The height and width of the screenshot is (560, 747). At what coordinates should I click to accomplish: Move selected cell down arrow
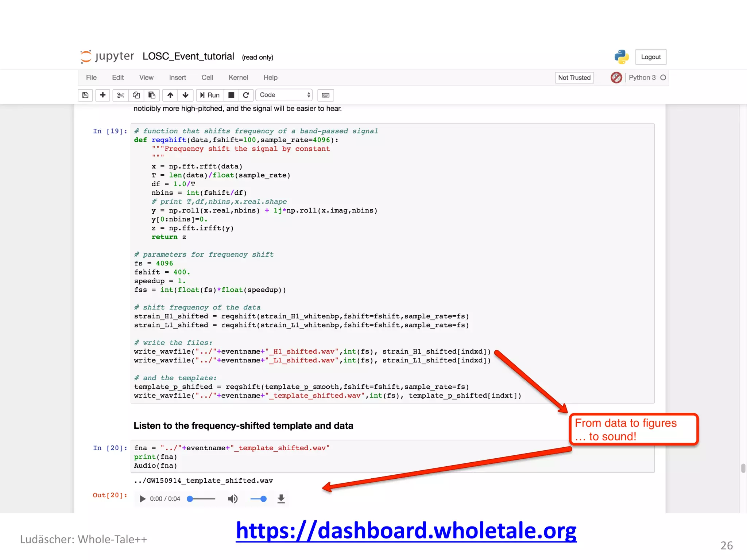coord(185,95)
